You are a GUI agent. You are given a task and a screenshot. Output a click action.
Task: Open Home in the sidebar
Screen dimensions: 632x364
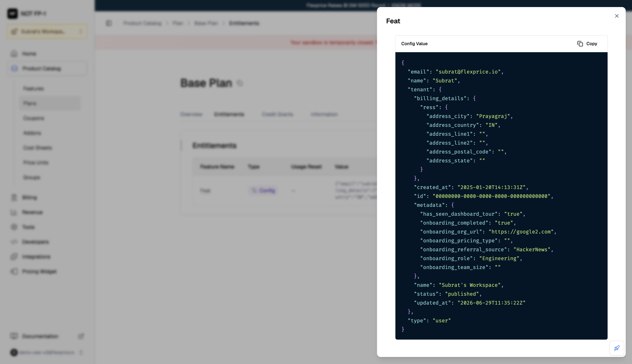[x=47, y=54]
